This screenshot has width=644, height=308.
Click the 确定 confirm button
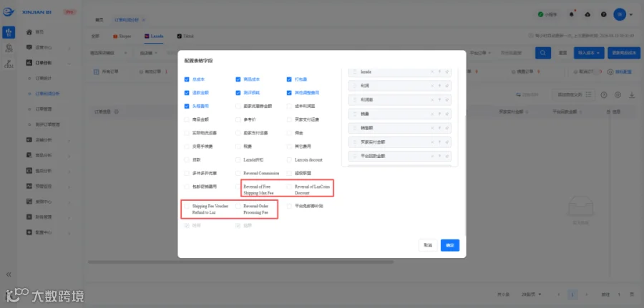(x=450, y=245)
